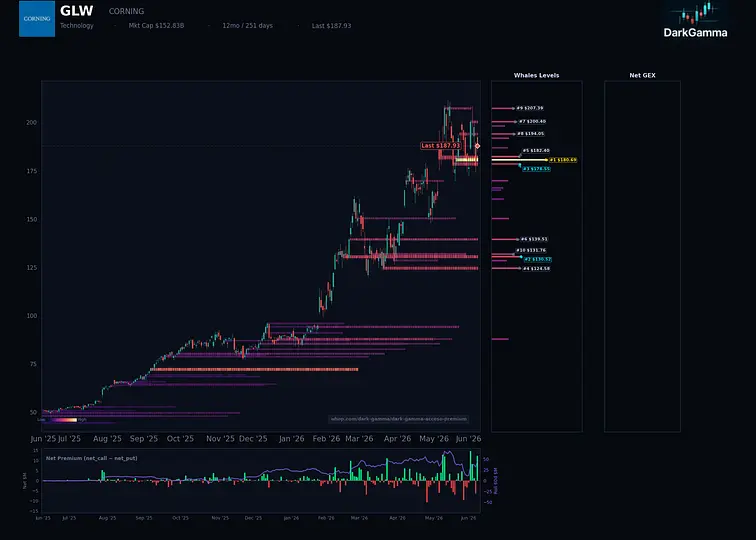Viewport: 756px width, 540px height.
Task: Click the 150 price axis label
Action: point(31,219)
